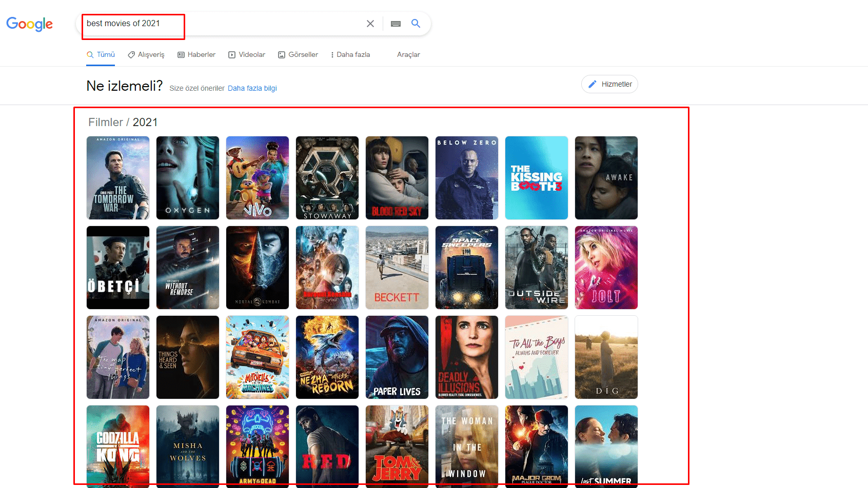This screenshot has width=868, height=488.
Task: Open the Blood Red Sky poster
Action: click(397, 178)
